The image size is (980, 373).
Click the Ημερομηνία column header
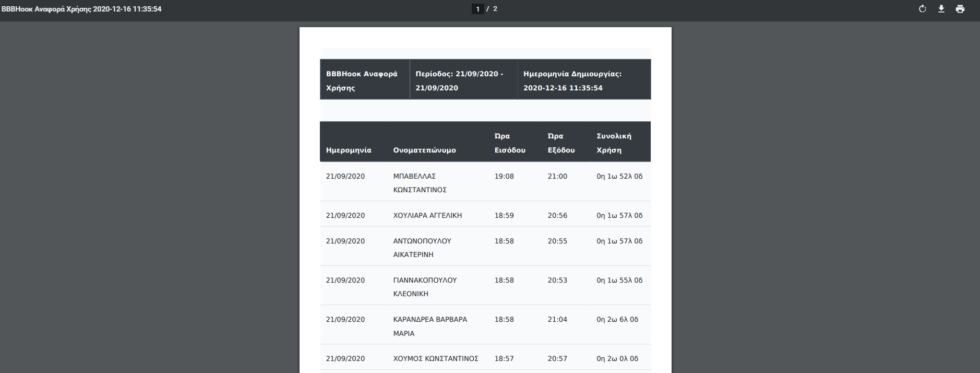[x=349, y=150]
